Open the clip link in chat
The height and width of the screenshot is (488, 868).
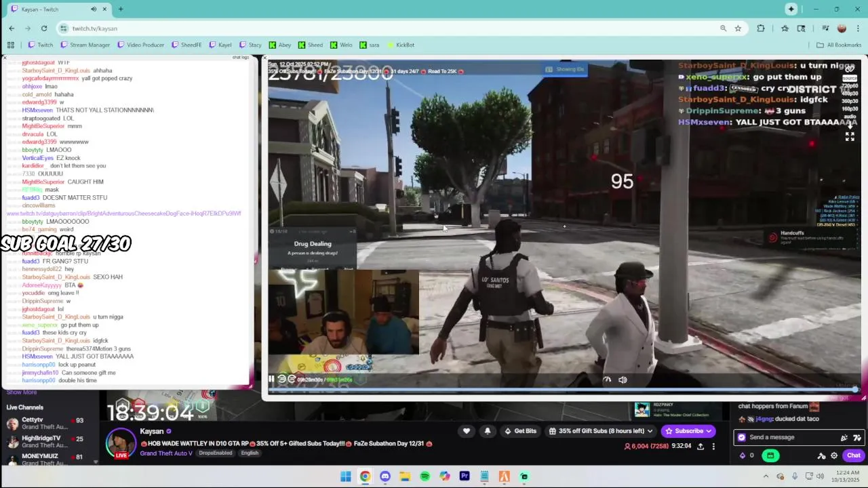pyautogui.click(x=123, y=213)
